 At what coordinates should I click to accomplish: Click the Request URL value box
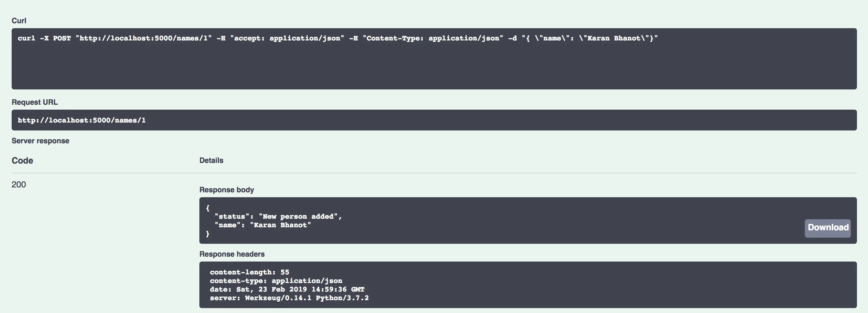point(434,120)
